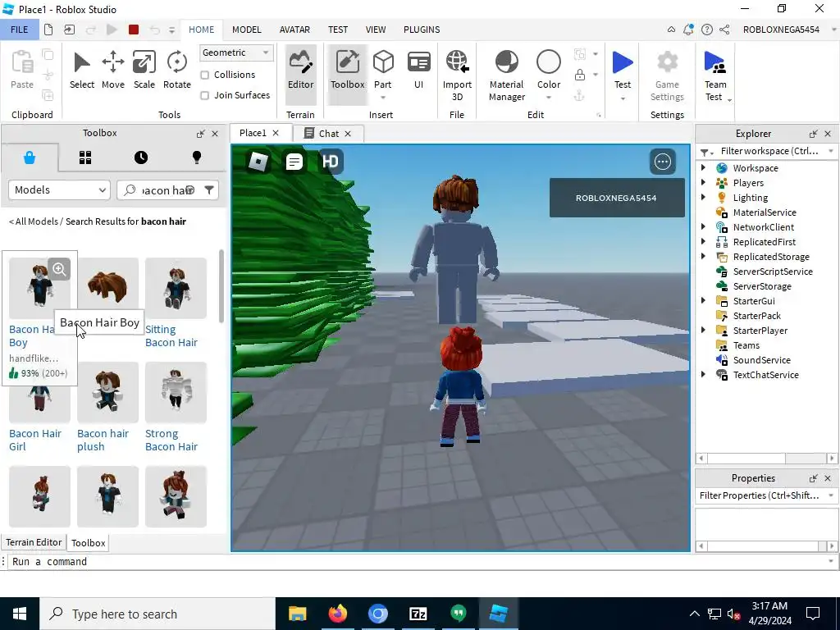840x630 pixels.
Task: Expand the Workspace tree node
Action: click(703, 167)
